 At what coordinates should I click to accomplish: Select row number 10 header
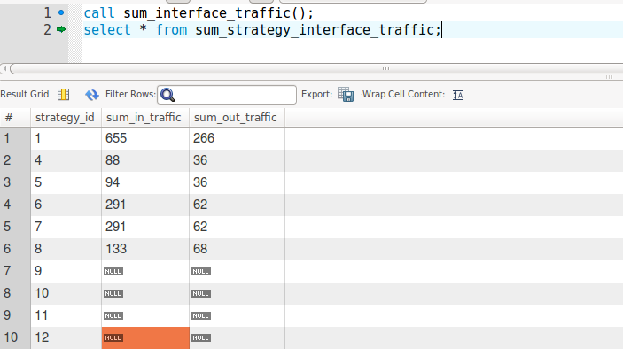[15, 337]
